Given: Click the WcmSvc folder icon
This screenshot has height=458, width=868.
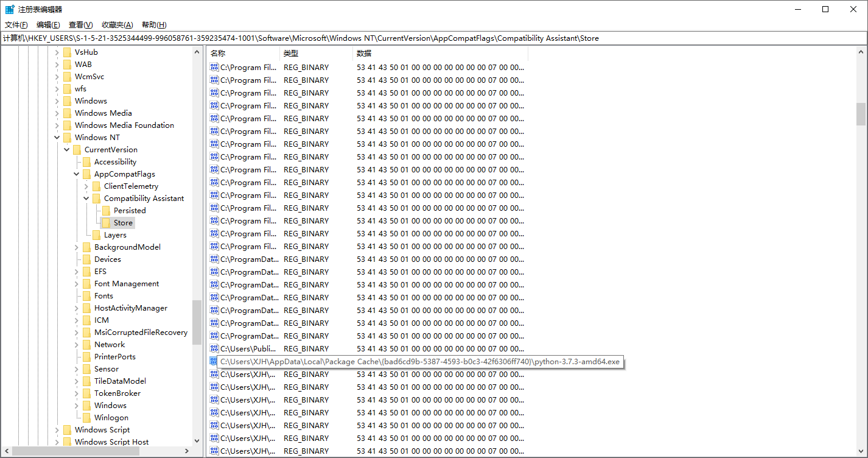Looking at the screenshot, I should (67, 77).
